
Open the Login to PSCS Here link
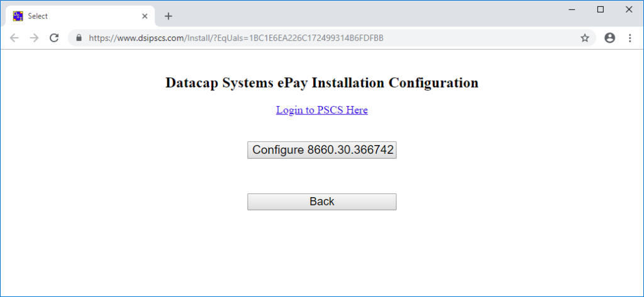pos(321,110)
